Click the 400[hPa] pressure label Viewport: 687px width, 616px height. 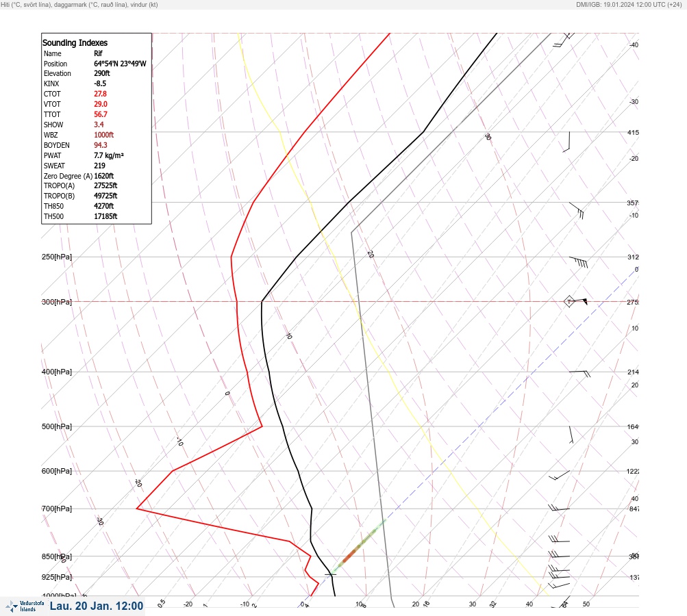[57, 372]
